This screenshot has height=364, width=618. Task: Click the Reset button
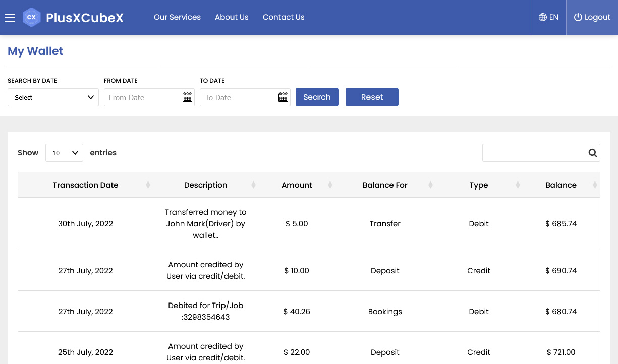372,97
